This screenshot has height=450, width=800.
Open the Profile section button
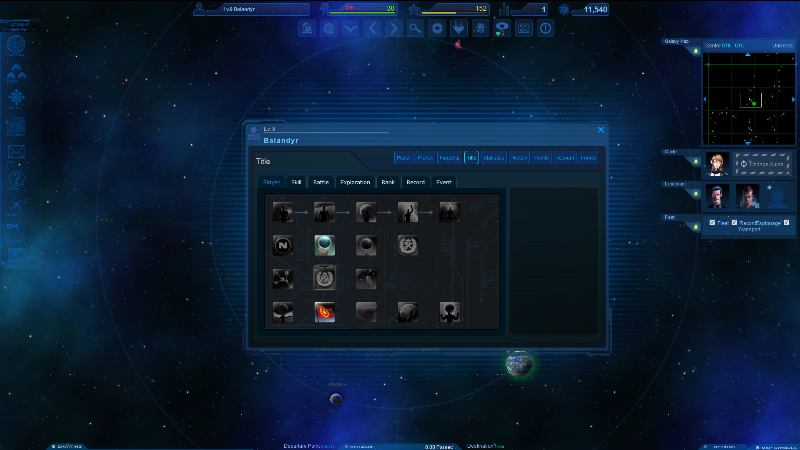541,158
